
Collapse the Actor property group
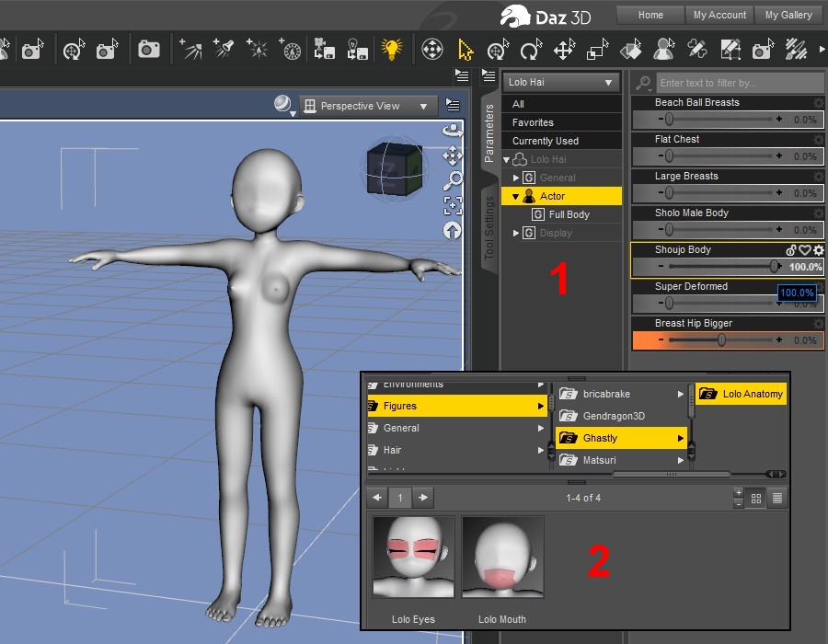[x=516, y=196]
